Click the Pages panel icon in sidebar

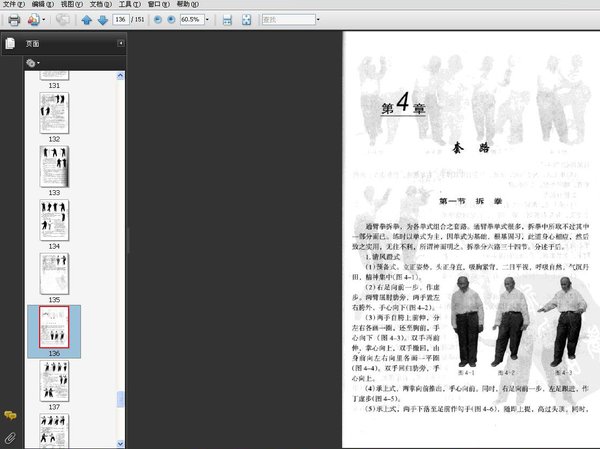[10, 43]
